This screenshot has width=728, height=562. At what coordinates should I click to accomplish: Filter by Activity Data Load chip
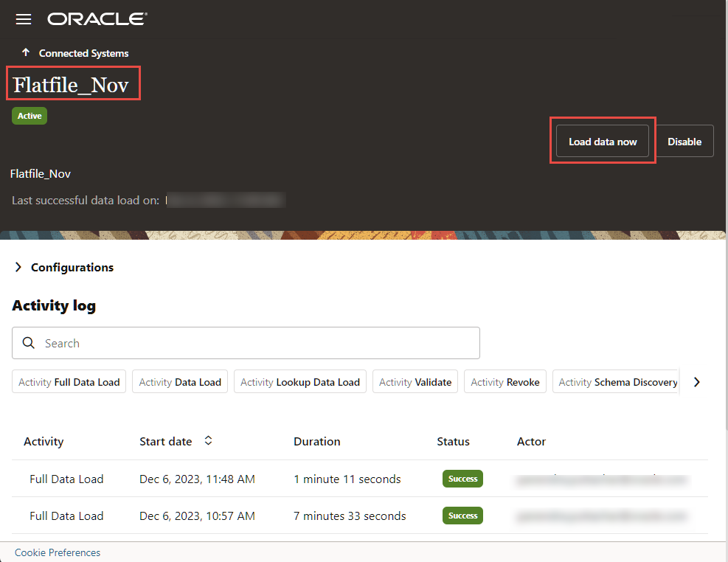tap(180, 381)
